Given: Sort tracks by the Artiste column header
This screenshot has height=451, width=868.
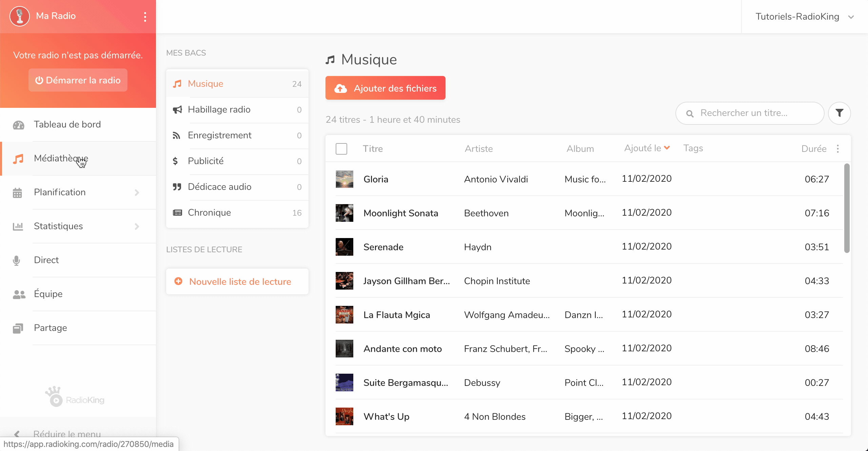Looking at the screenshot, I should coord(479,149).
